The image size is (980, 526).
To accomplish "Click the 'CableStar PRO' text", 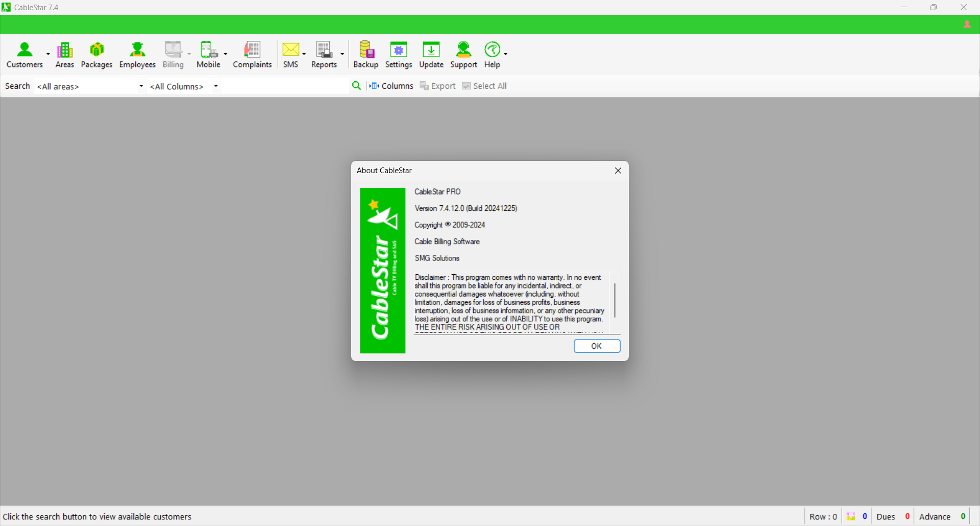I will click(x=437, y=192).
